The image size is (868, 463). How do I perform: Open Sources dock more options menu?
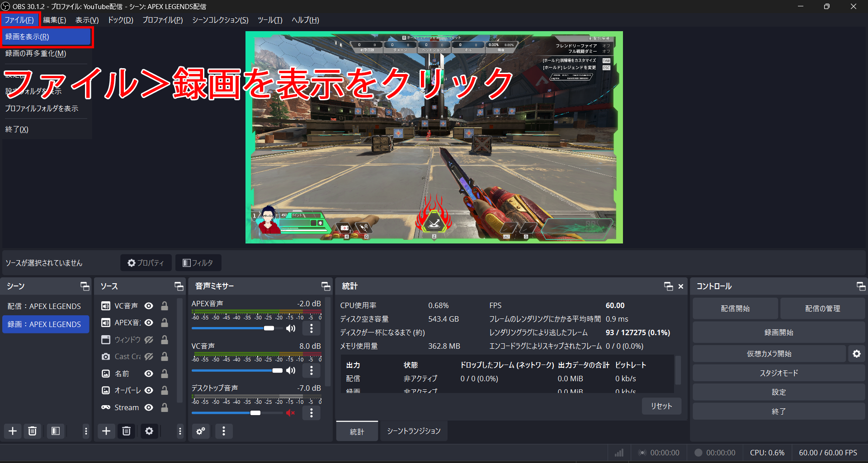(x=180, y=431)
